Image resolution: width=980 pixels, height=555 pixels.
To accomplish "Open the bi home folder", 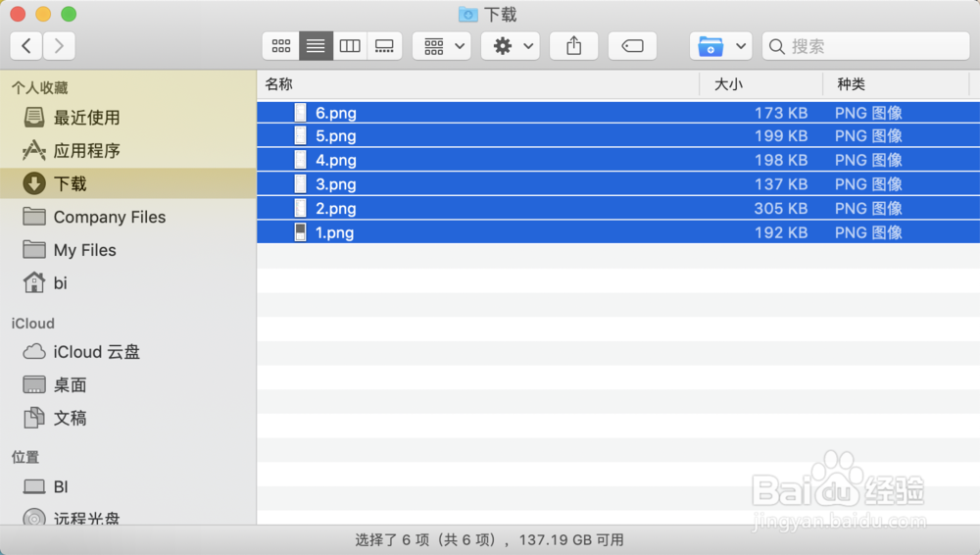I will point(128,282).
